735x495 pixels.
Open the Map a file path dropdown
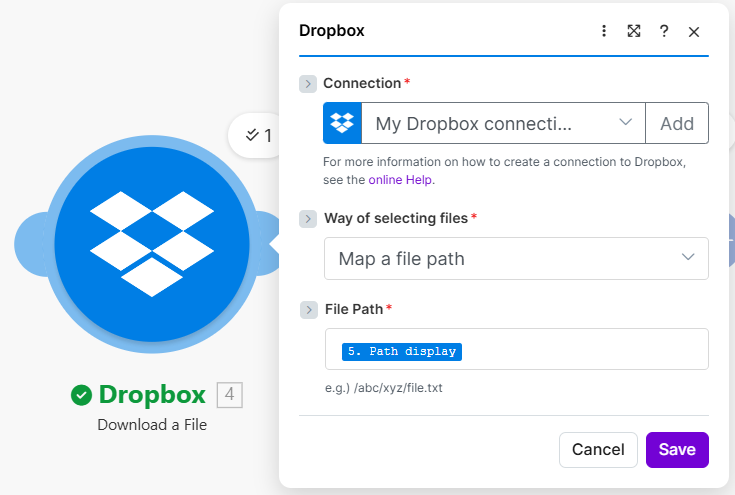click(x=516, y=259)
